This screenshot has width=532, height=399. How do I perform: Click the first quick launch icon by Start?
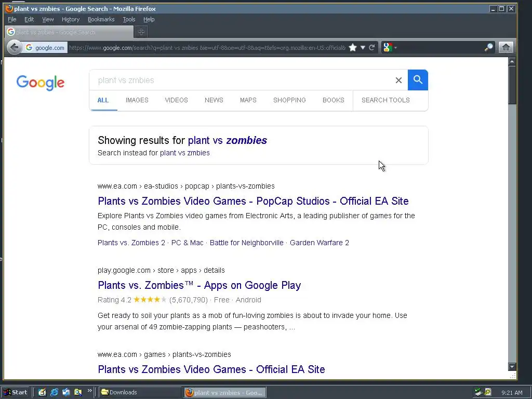tap(42, 392)
